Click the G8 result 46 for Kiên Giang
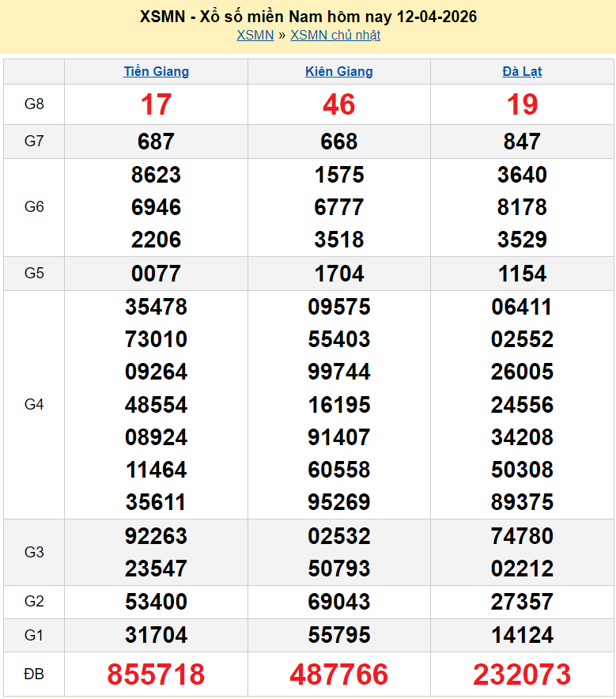Viewport: 616px width, 699px height. tap(339, 104)
